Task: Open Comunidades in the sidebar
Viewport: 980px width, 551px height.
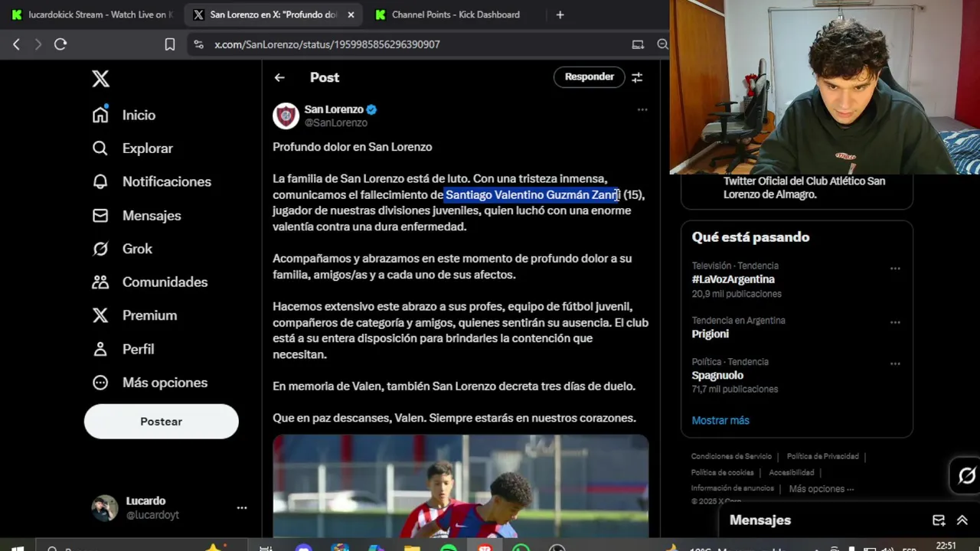Action: pos(150,282)
